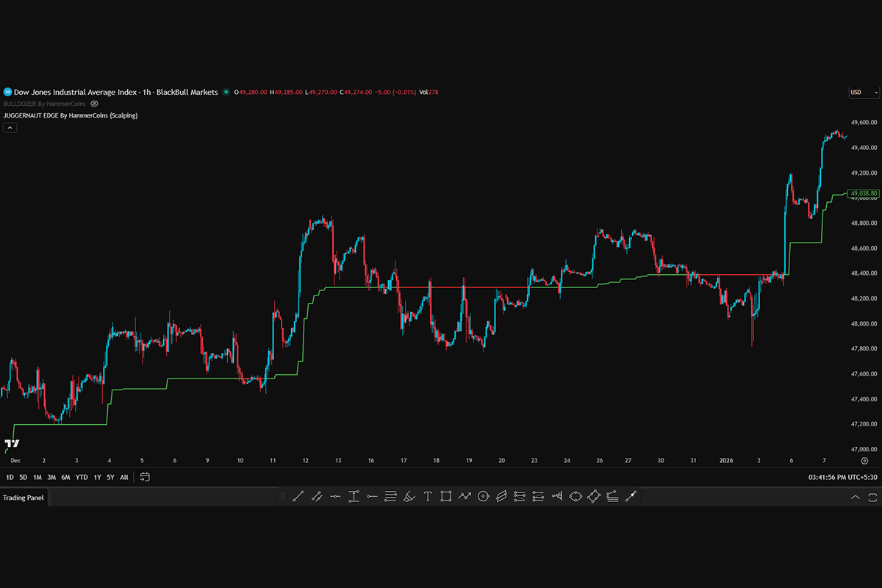
Task: Switch chart range to YTD
Action: (81, 477)
